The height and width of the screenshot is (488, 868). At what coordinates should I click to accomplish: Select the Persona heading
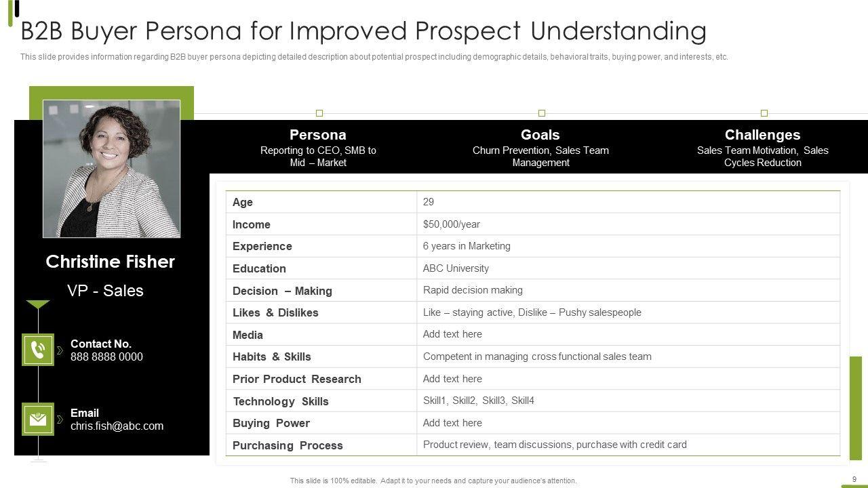point(318,135)
